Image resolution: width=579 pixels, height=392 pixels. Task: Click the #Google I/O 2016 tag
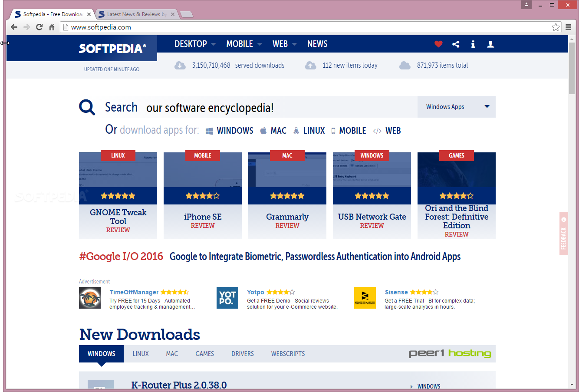point(121,257)
